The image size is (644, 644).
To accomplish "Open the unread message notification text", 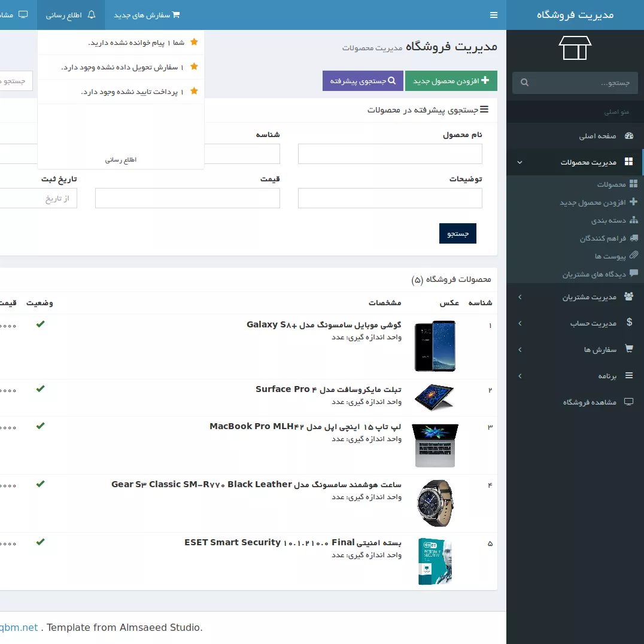I will click(x=136, y=42).
